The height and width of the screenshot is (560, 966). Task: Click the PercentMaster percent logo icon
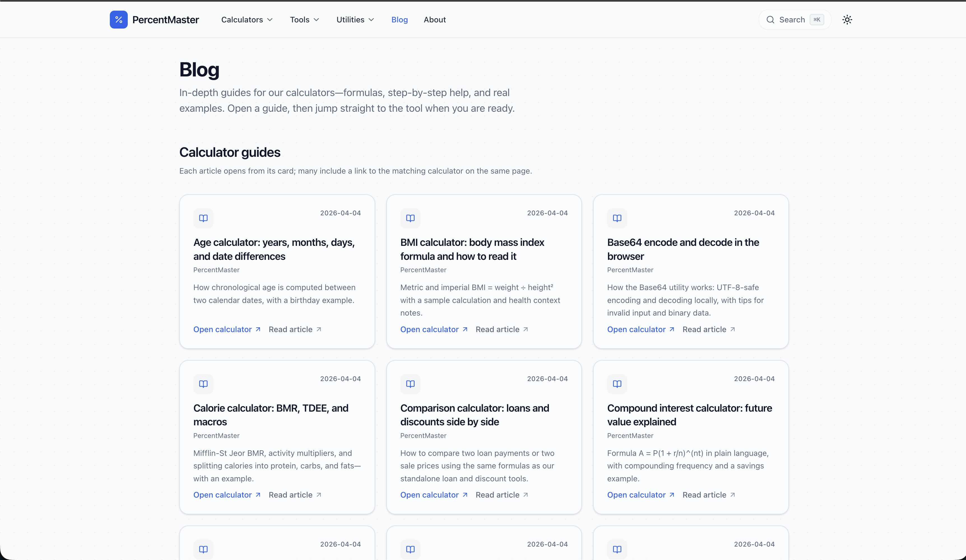(119, 20)
